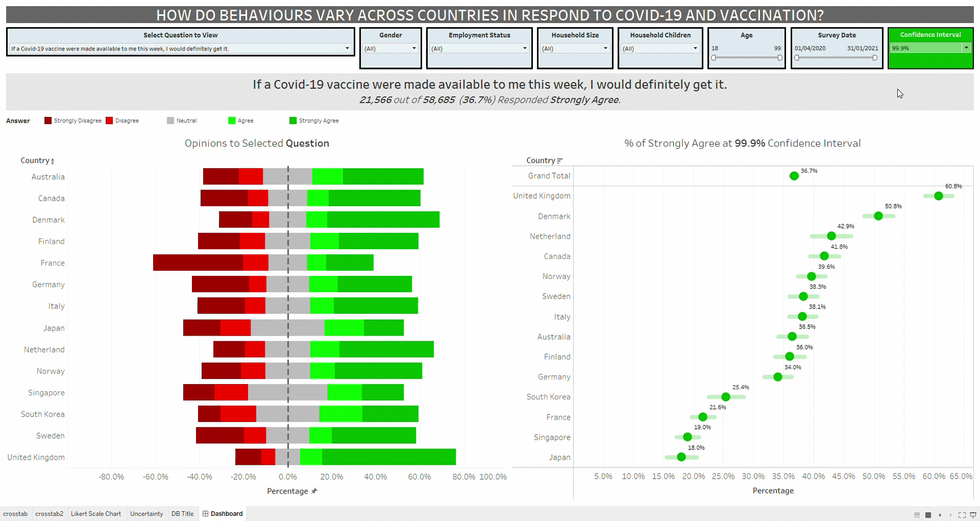Open the Select Question to View dropdown
Screen dimensions: 980x521
point(347,49)
